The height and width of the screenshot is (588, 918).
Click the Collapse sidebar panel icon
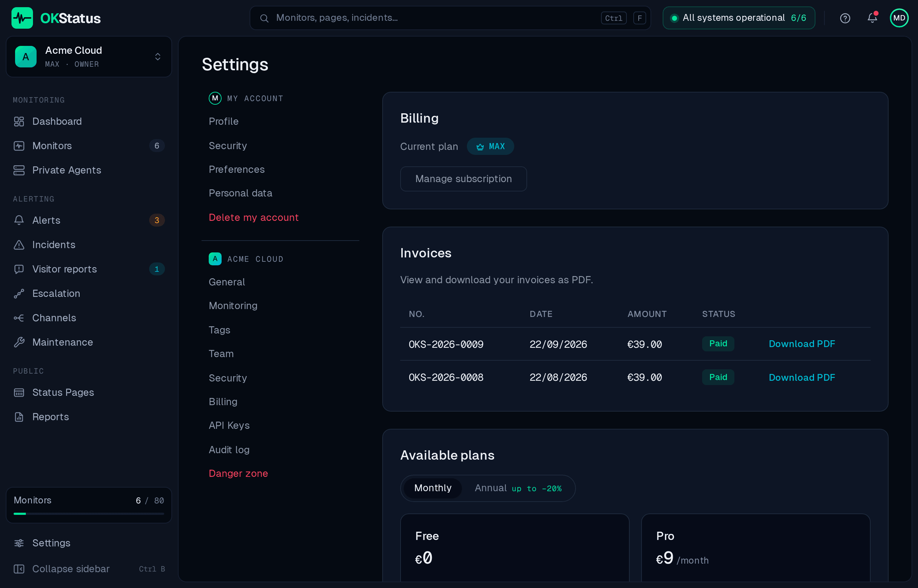coord(19,569)
